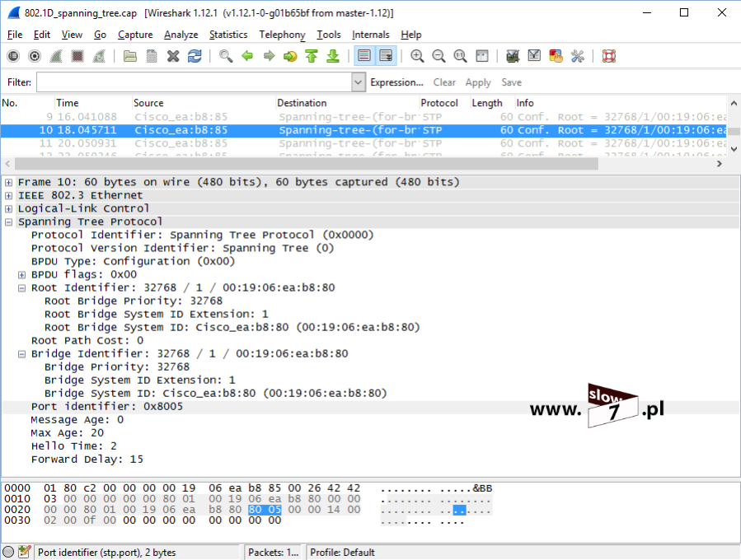Viewport: 741px width, 560px height.
Task: Open the Statistics menu
Action: point(228,35)
